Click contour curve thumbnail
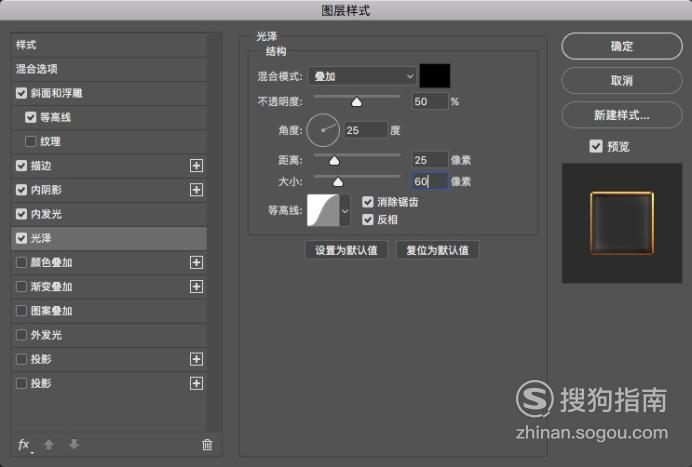 [x=323, y=211]
